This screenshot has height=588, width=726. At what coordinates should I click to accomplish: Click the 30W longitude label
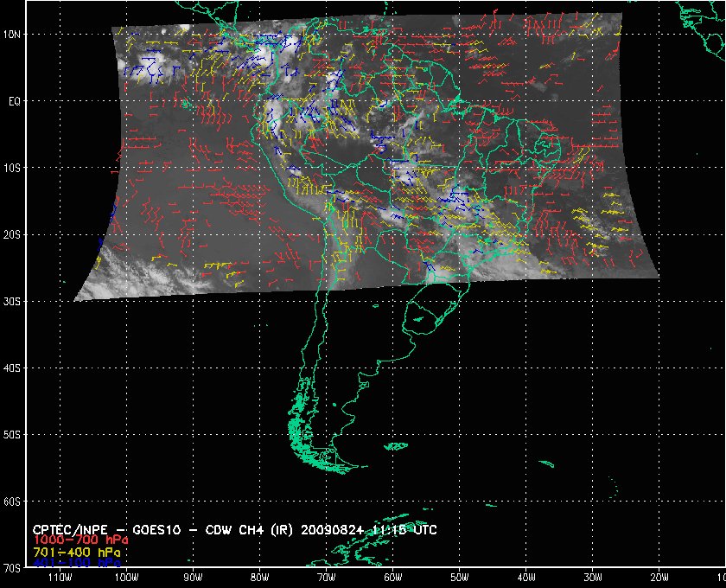[x=592, y=576]
